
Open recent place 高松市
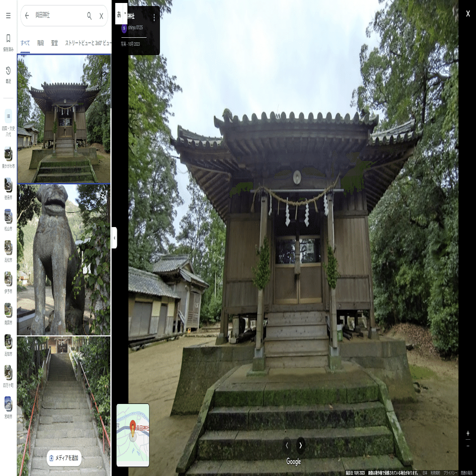[x=8, y=251]
